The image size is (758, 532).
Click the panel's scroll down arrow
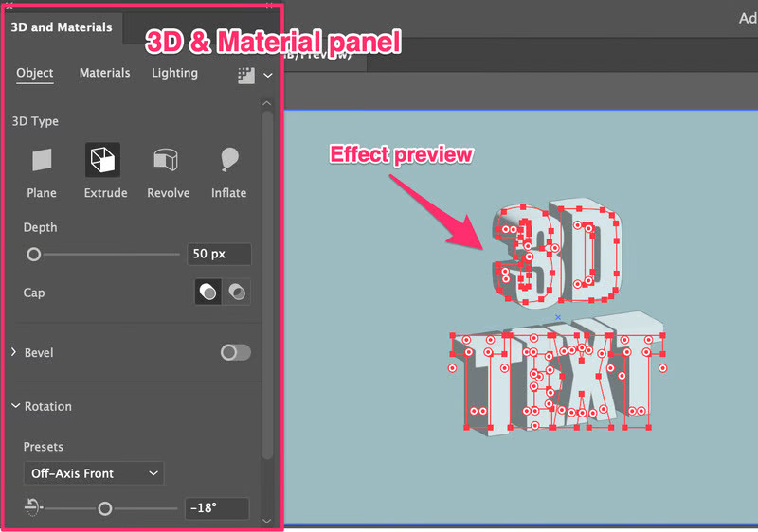pyautogui.click(x=267, y=520)
